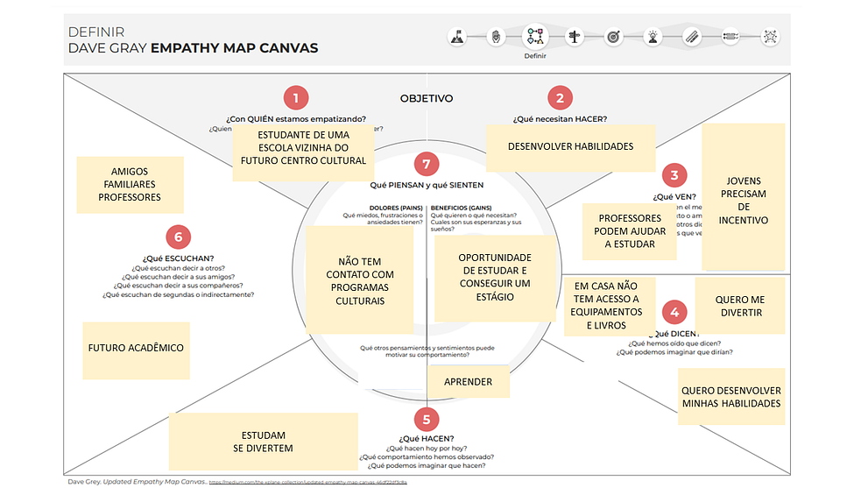Click the 'BENEFICIOS (GAINS)' label
Screen dimensions: 868x488
[x=461, y=209]
